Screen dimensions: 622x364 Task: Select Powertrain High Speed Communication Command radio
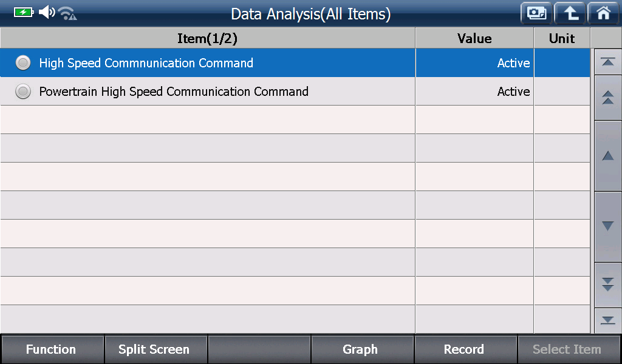[x=23, y=91]
